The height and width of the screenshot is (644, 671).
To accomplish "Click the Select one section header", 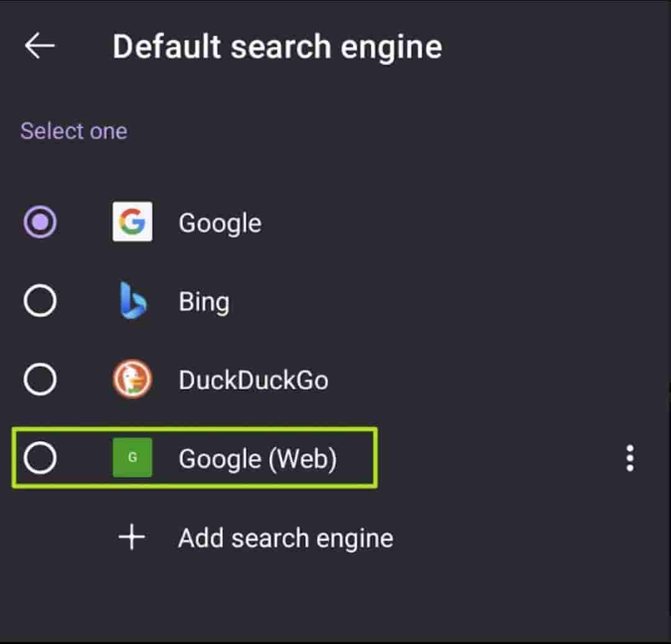I will (x=73, y=131).
